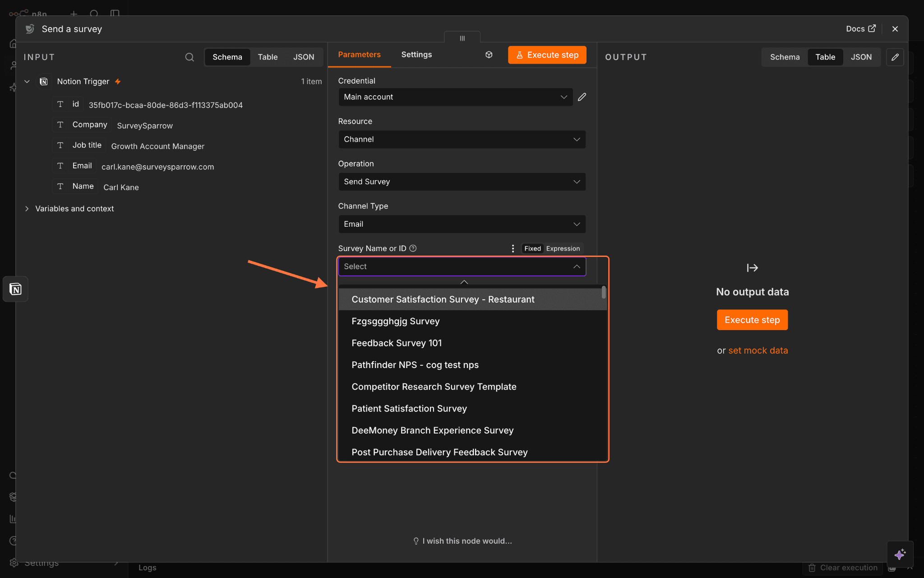Open the Operation dropdown
This screenshot has height=578, width=924.
pyautogui.click(x=462, y=182)
